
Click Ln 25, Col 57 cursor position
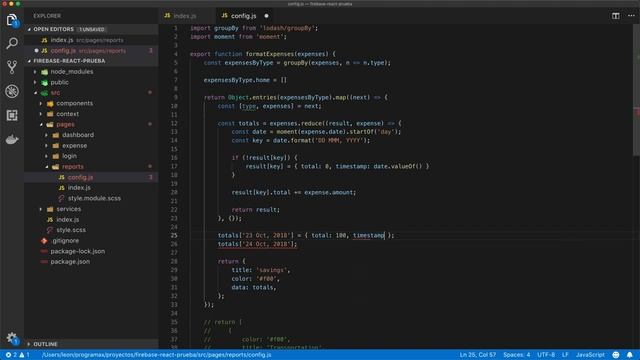478,355
